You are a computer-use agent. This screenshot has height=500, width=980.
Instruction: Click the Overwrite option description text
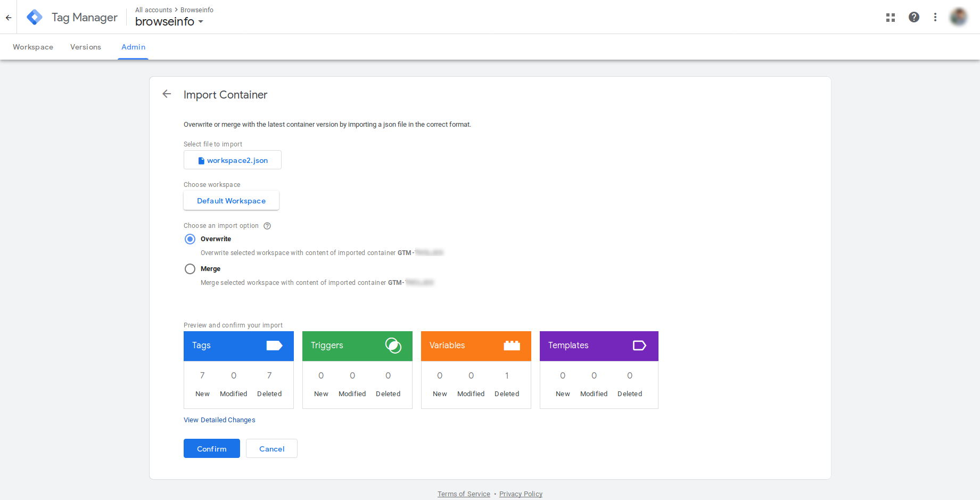pos(322,253)
